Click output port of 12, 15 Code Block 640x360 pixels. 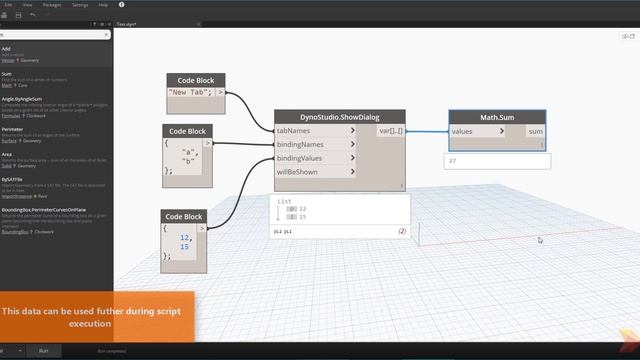coord(202,229)
